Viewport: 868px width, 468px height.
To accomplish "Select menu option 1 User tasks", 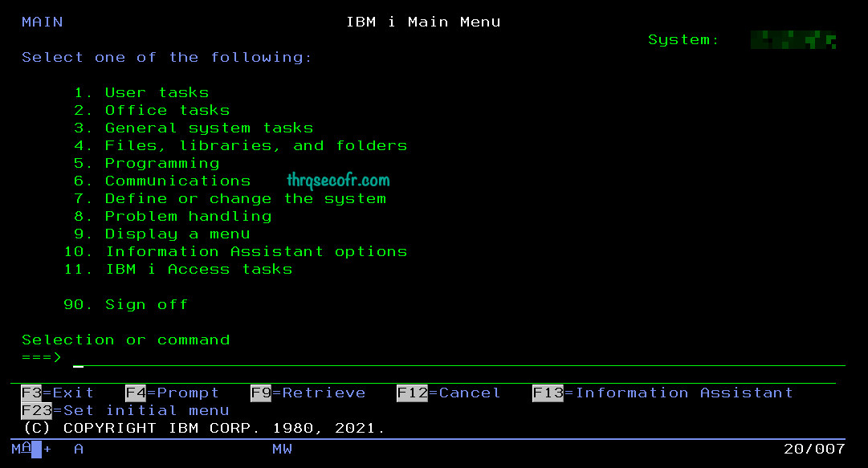I will click(x=141, y=92).
